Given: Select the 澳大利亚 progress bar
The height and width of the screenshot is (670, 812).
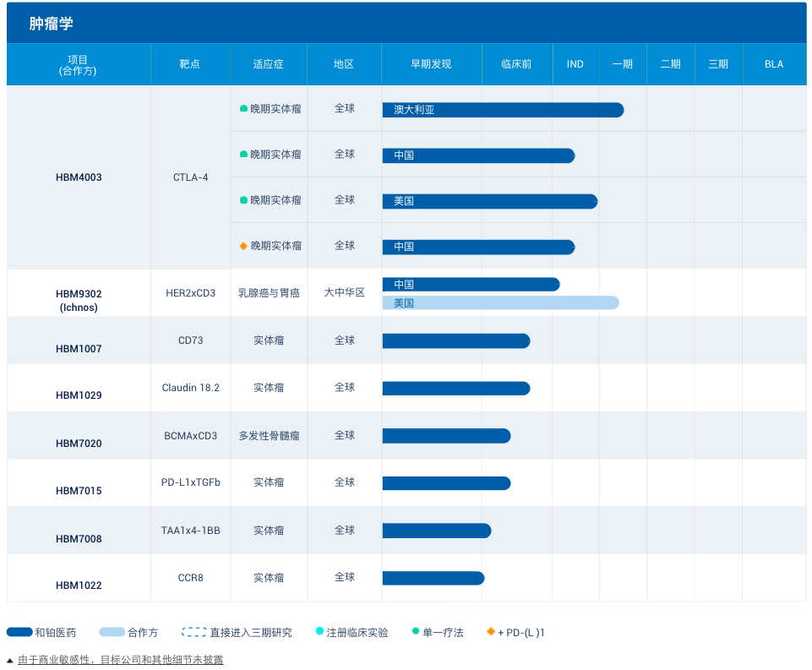Looking at the screenshot, I should point(503,110).
